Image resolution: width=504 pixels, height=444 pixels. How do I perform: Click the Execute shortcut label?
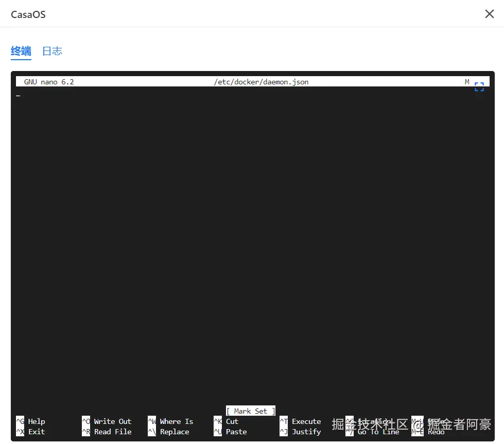306,421
